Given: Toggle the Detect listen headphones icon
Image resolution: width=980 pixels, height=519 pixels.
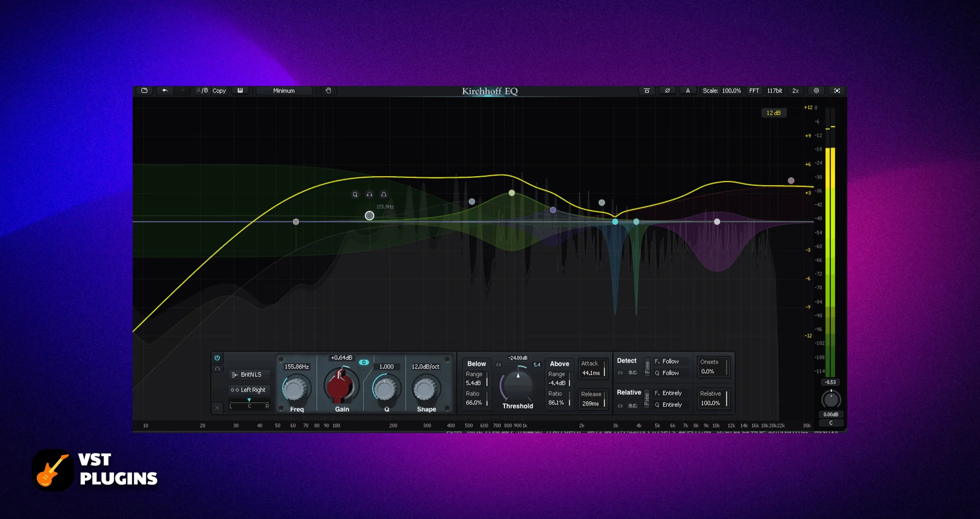Looking at the screenshot, I should click(620, 373).
